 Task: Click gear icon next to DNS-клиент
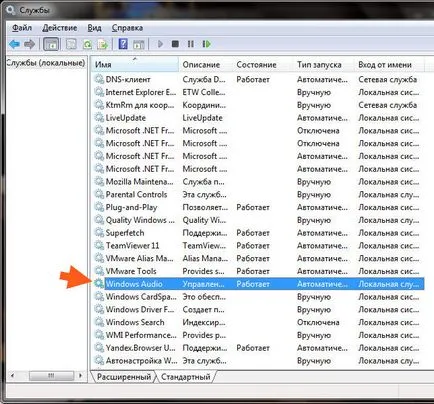[99, 79]
